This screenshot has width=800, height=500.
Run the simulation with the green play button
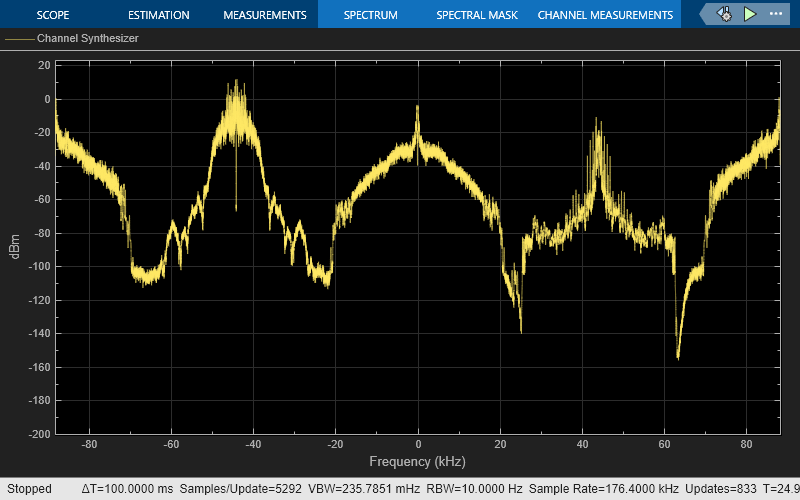(x=749, y=14)
